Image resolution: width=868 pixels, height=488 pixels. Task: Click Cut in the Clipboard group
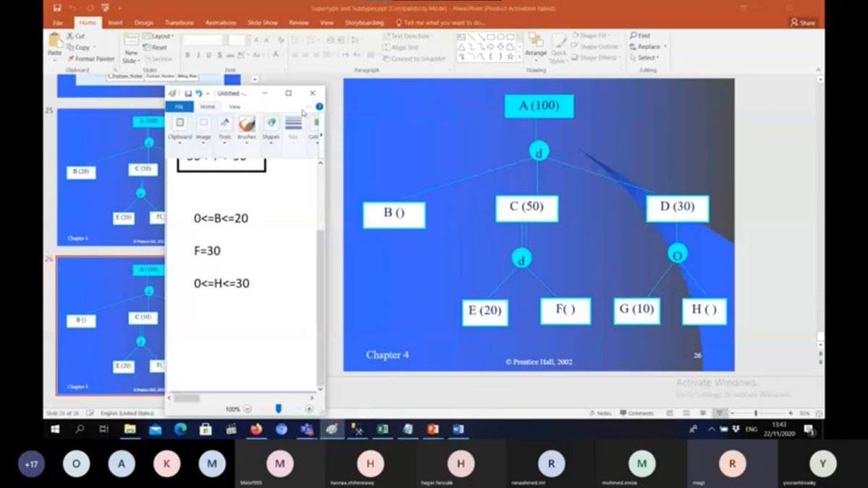pos(75,36)
